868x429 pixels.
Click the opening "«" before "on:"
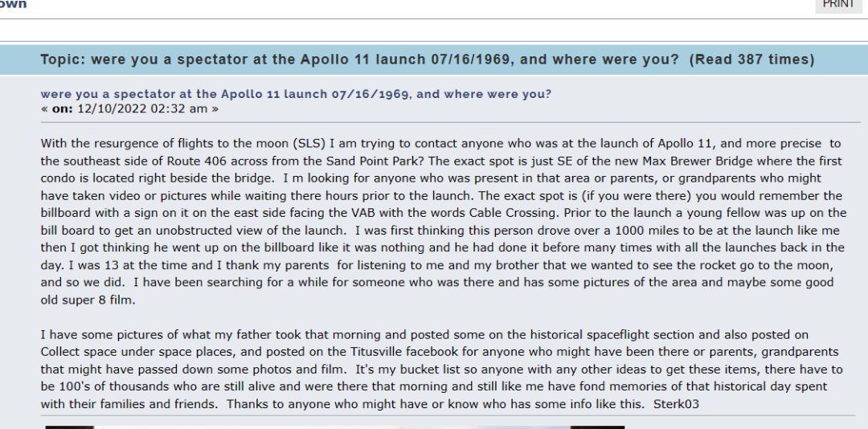pos(44,108)
